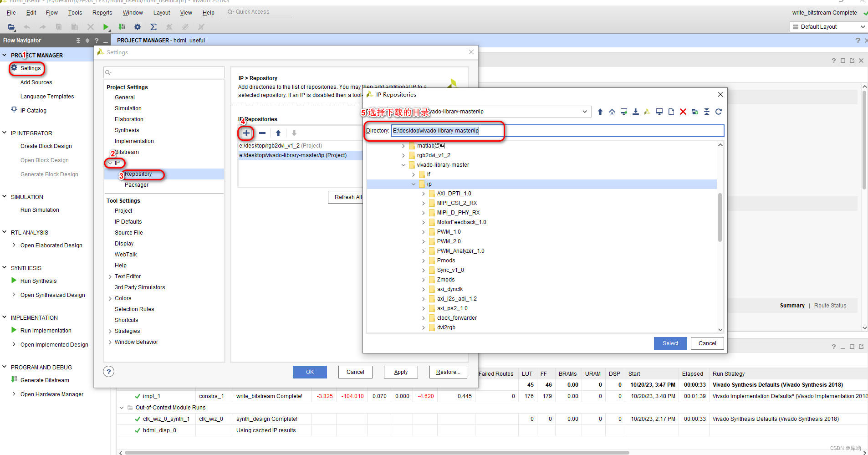This screenshot has width=868, height=455.
Task: Click OK in Settings dialog
Action: tap(310, 372)
